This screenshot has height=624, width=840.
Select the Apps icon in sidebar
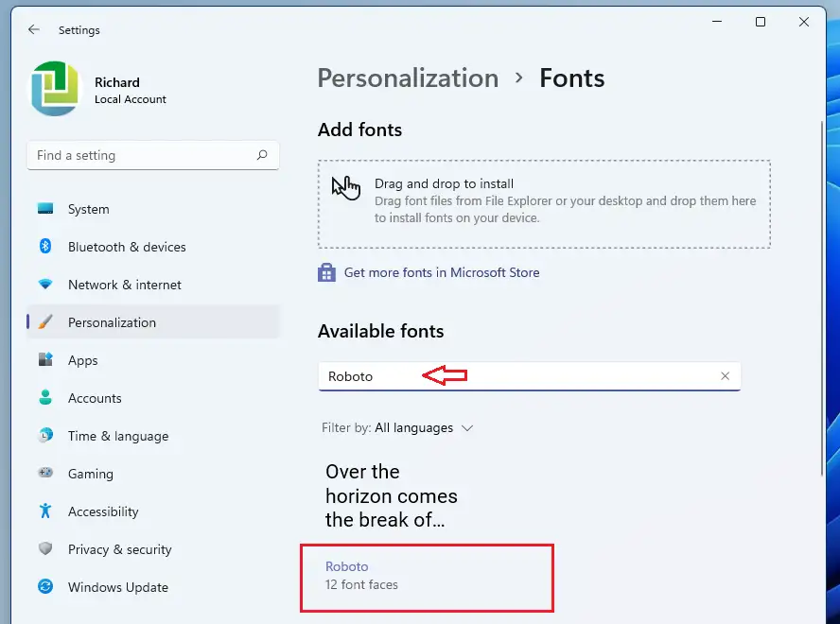coord(45,359)
